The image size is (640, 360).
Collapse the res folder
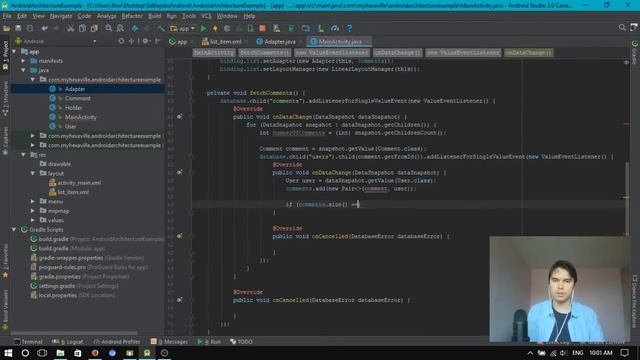(23, 155)
